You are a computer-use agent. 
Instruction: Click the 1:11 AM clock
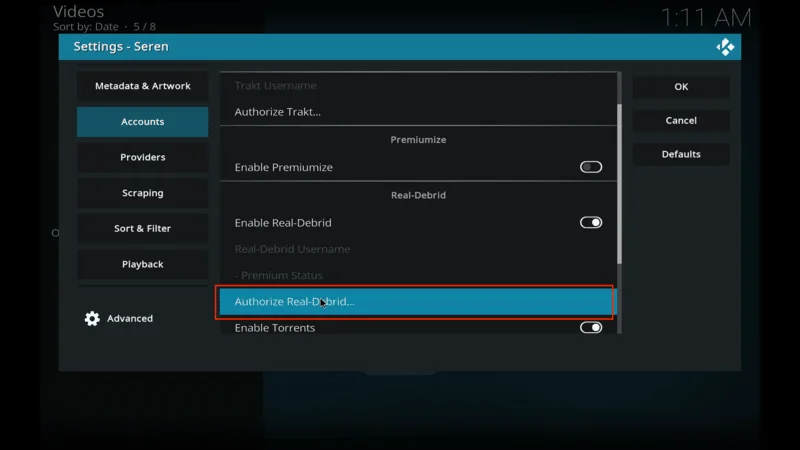706,18
